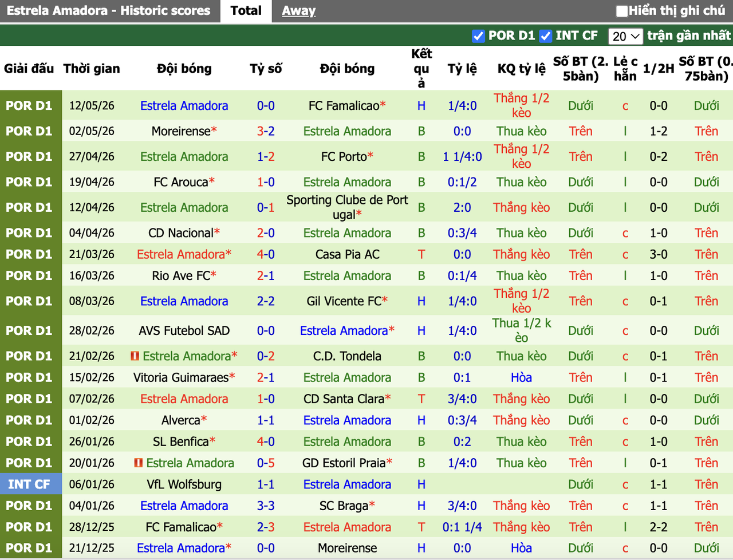This screenshot has height=560, width=733.
Task: Click the '1 1/4:0' odds for FC Porto match
Action: pyautogui.click(x=462, y=156)
